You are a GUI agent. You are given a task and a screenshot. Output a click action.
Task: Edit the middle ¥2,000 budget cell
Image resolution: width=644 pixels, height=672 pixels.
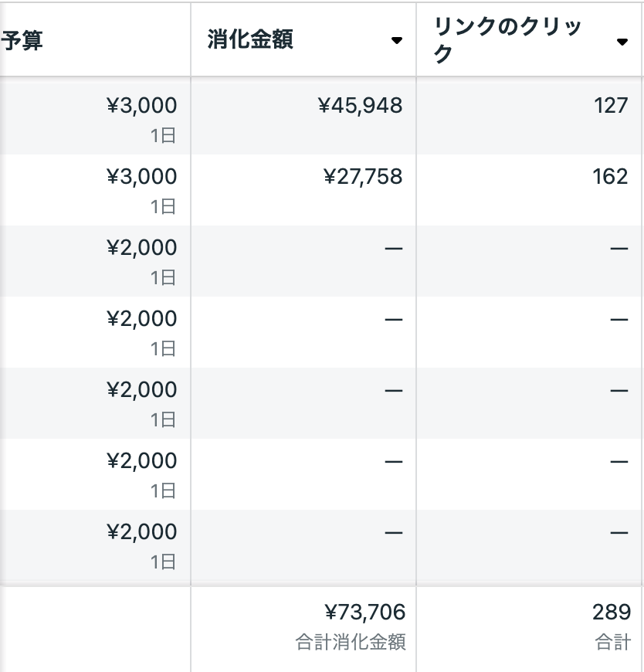[141, 389]
